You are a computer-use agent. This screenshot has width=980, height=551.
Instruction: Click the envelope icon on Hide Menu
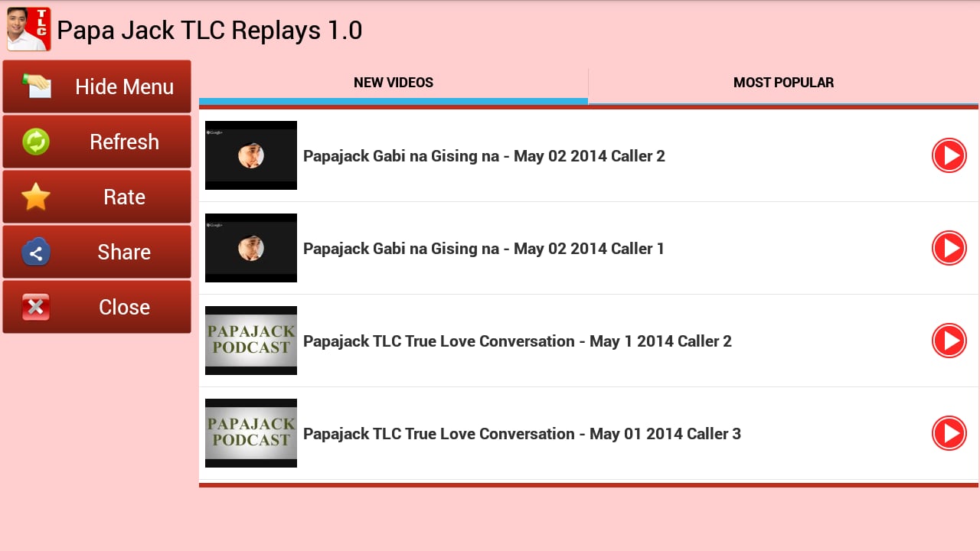click(36, 86)
